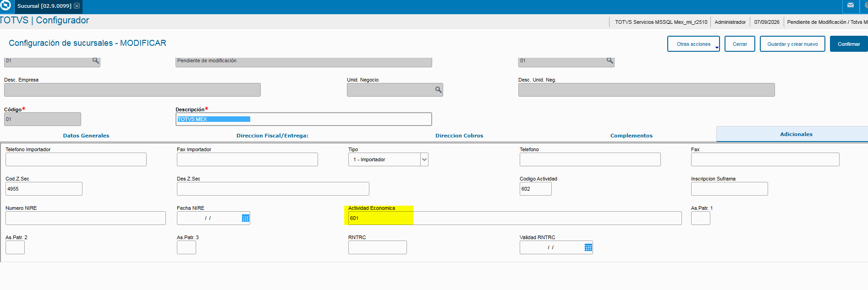Click into the Actividad Economica field
The width and height of the screenshot is (868, 290).
click(515, 218)
